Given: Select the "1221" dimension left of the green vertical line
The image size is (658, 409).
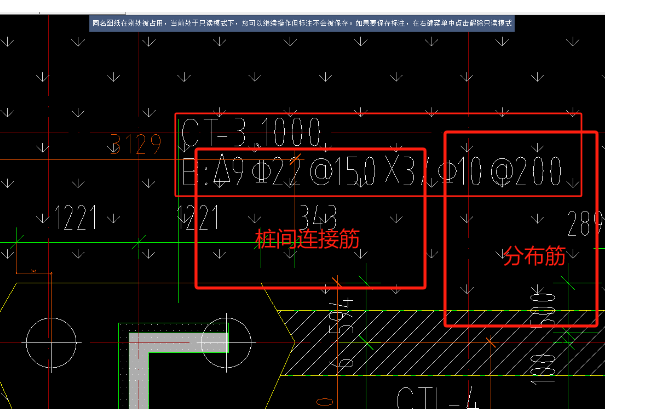Looking at the screenshot, I should pos(76,217).
